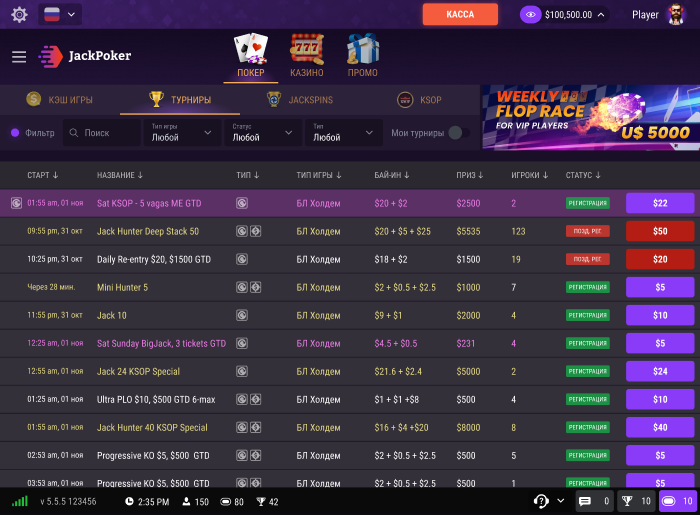
Task: Toggle the Фильтр switch
Action: [15, 133]
